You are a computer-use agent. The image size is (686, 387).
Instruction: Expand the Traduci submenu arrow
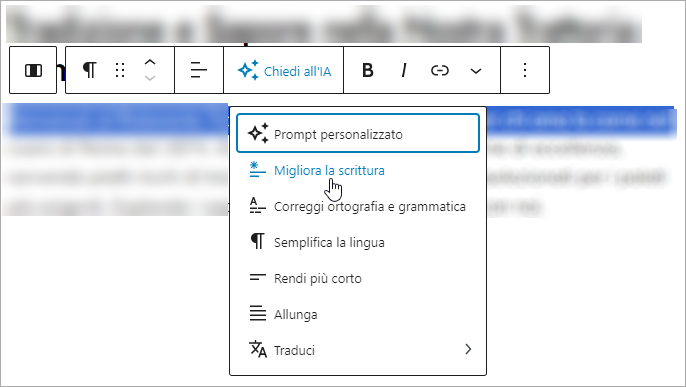point(469,349)
